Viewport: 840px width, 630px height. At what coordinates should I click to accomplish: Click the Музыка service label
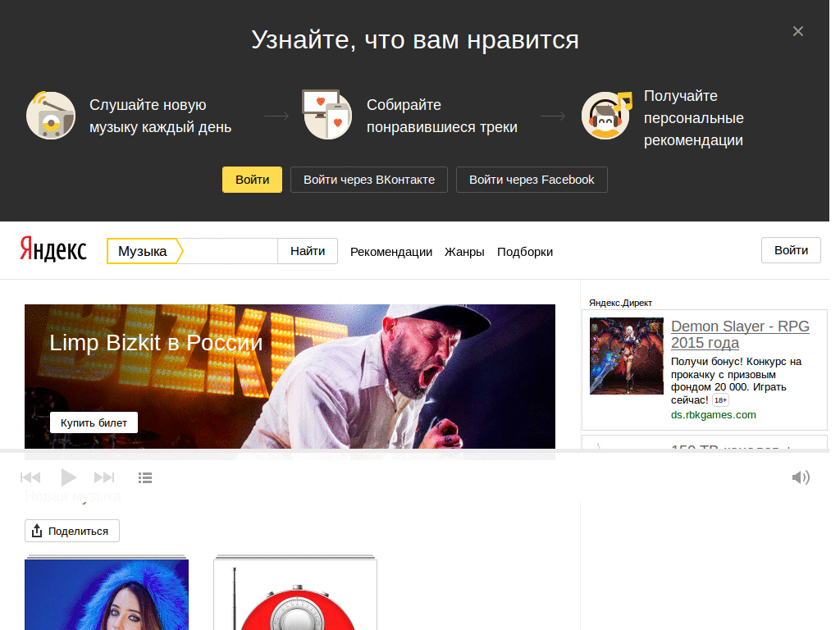pyautogui.click(x=143, y=251)
